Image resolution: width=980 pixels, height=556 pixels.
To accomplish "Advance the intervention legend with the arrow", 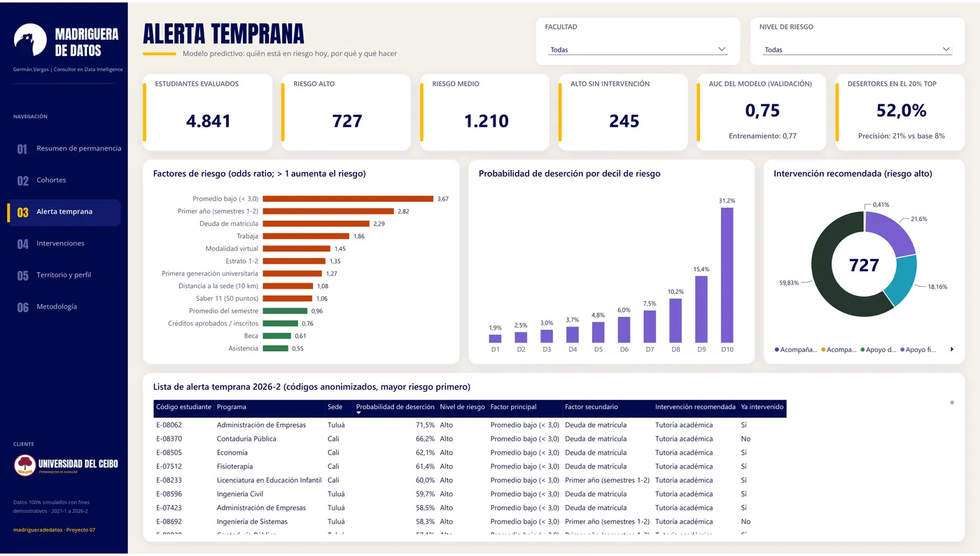I will pos(952,350).
